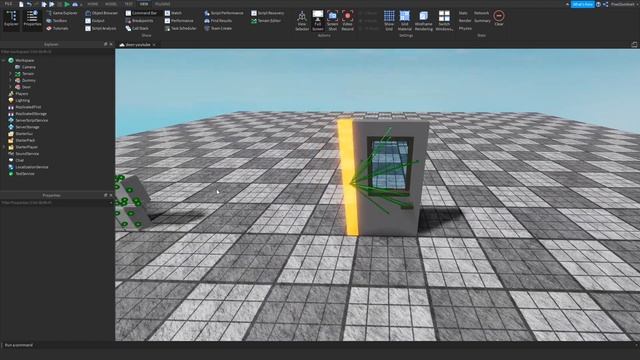
Task: Toggle Wireframe Rendering
Action: (424, 21)
